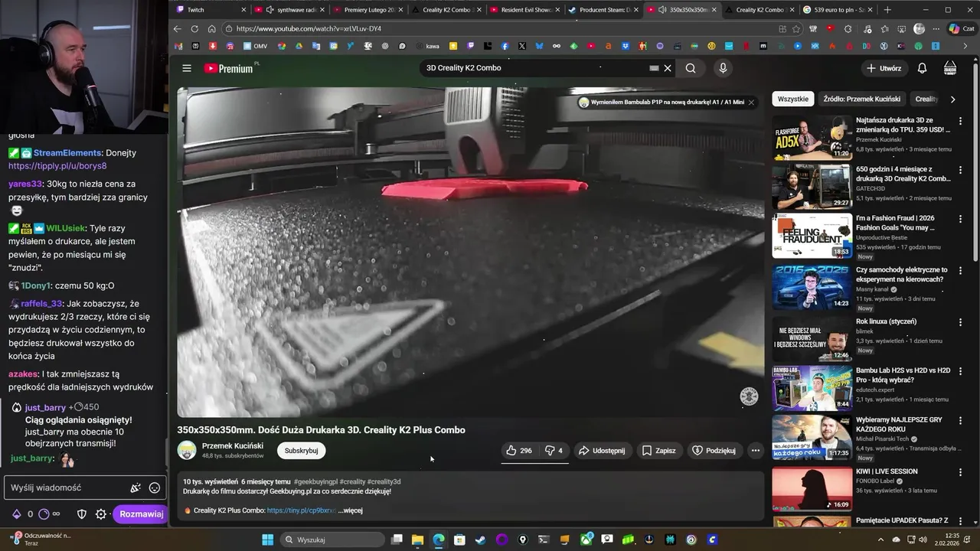The image size is (980, 551).
Task: Open Przemek Kuciński channel avatar
Action: point(187,451)
